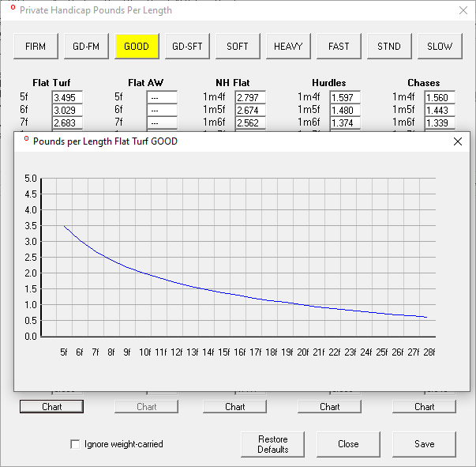Click the Flat AW 5f input field

162,97
